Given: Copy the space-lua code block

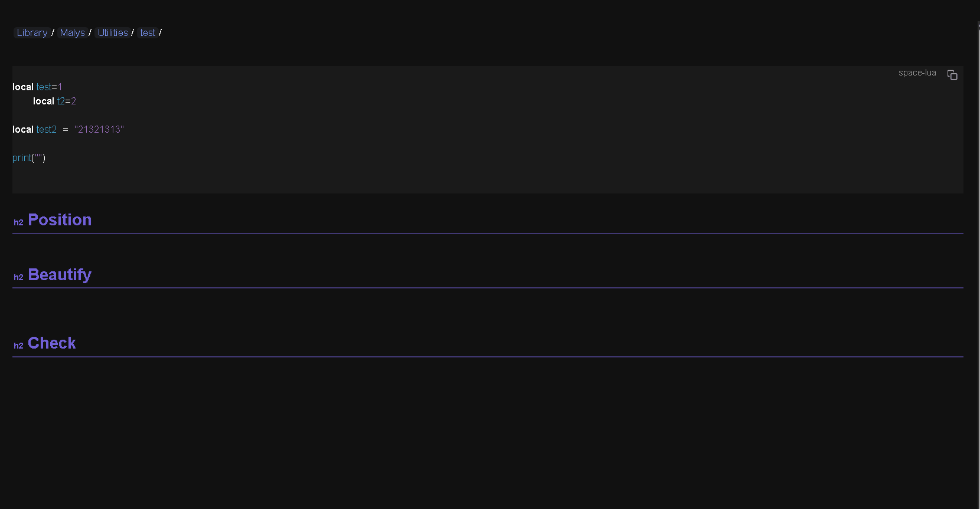Looking at the screenshot, I should pos(952,75).
